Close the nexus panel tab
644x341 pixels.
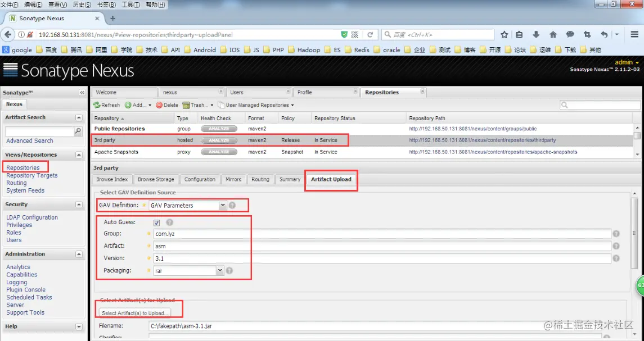pos(220,92)
